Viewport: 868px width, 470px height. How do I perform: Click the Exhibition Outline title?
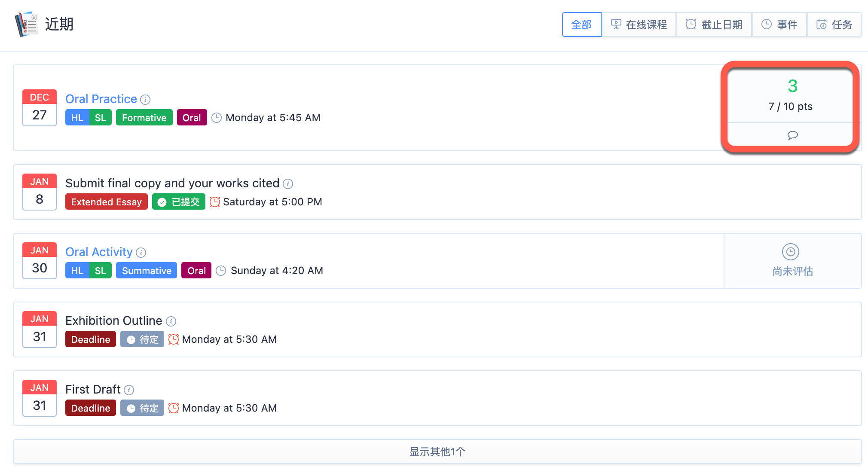pyautogui.click(x=113, y=320)
